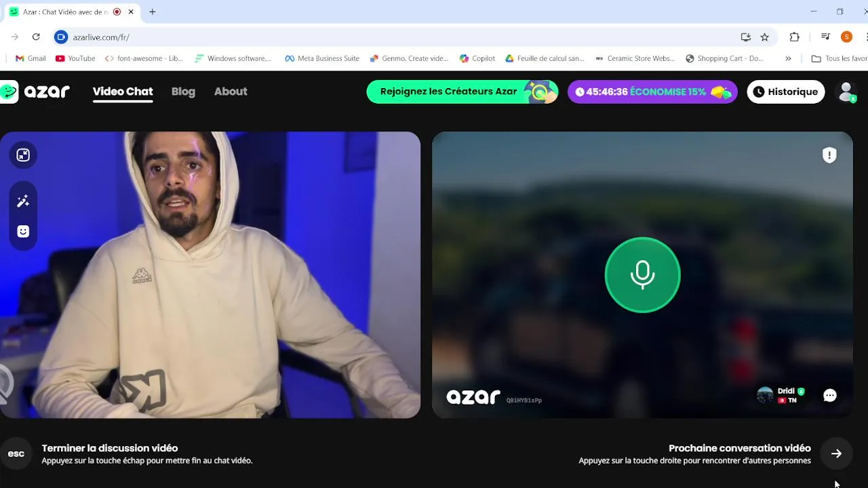Open the Windows software bookmark

point(233,58)
